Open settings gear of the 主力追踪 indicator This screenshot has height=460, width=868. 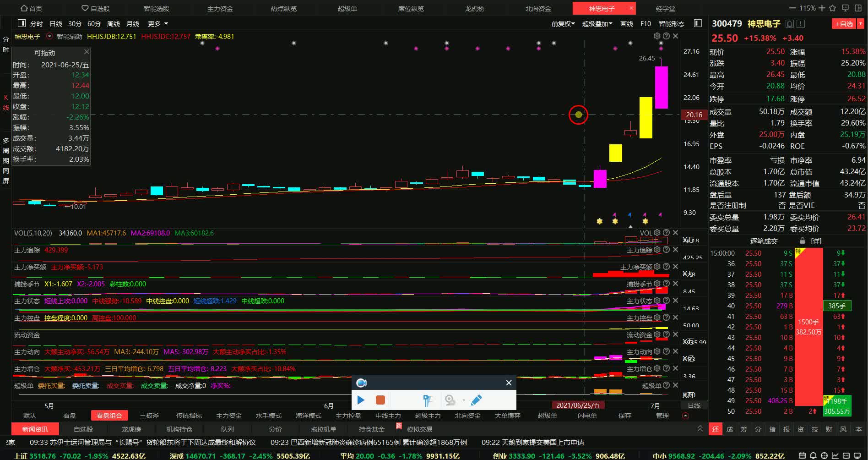657,250
